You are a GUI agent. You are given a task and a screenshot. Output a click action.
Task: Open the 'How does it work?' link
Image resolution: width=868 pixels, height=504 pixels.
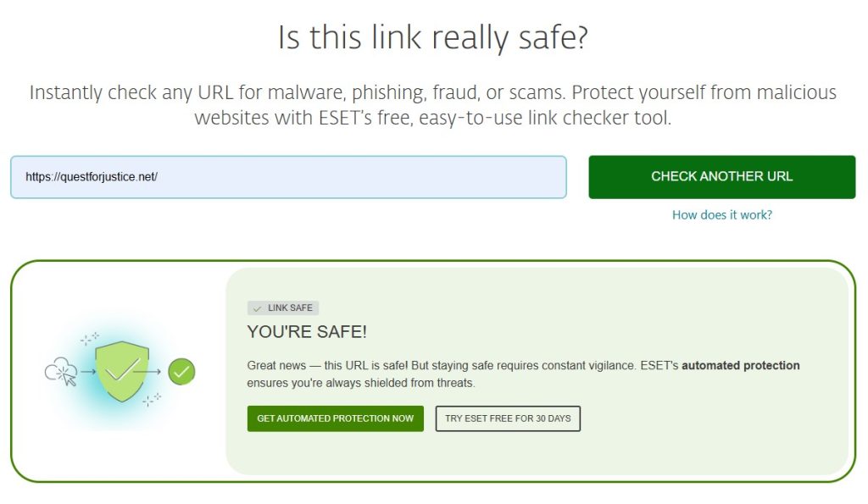tap(722, 215)
